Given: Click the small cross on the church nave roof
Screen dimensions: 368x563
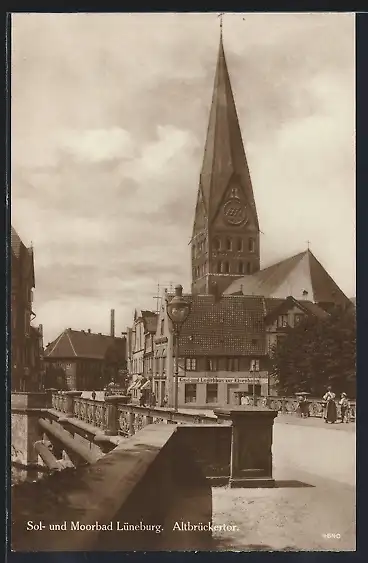Looking at the screenshot, I should point(308,245).
